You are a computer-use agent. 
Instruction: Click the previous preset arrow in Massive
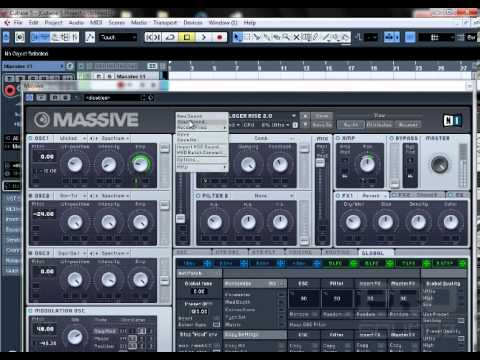pyautogui.click(x=305, y=116)
